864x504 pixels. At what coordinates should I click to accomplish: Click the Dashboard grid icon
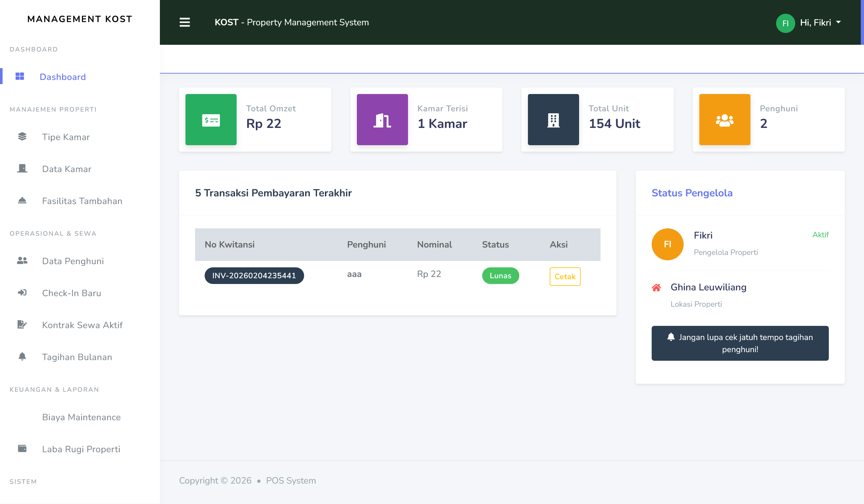20,76
